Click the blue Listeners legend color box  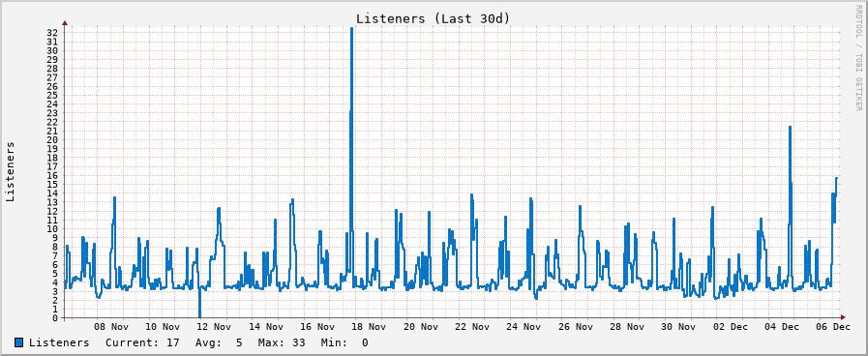pos(19,342)
